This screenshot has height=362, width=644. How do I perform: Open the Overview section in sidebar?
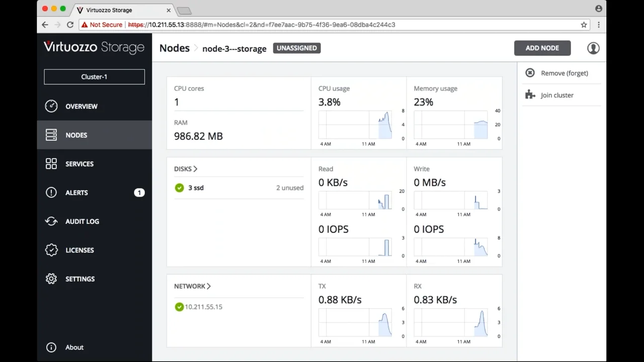point(82,106)
